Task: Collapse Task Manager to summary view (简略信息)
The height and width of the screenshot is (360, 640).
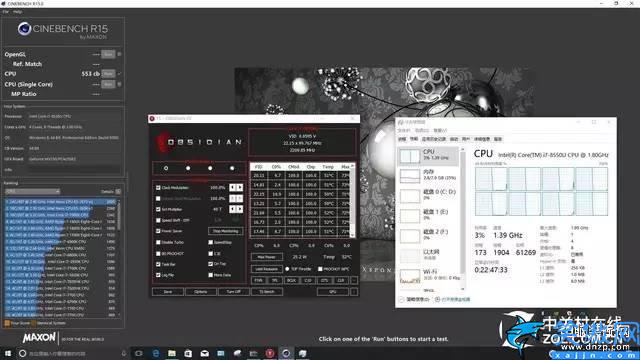Action: [414, 299]
